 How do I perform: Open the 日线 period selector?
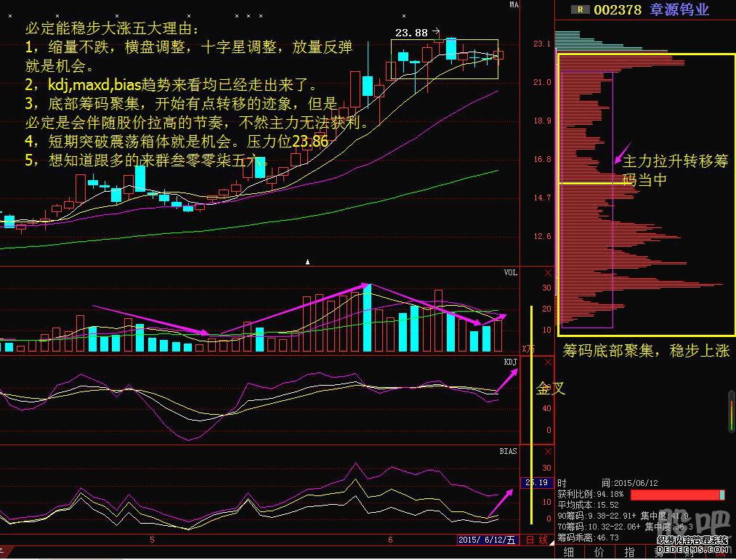point(536,540)
